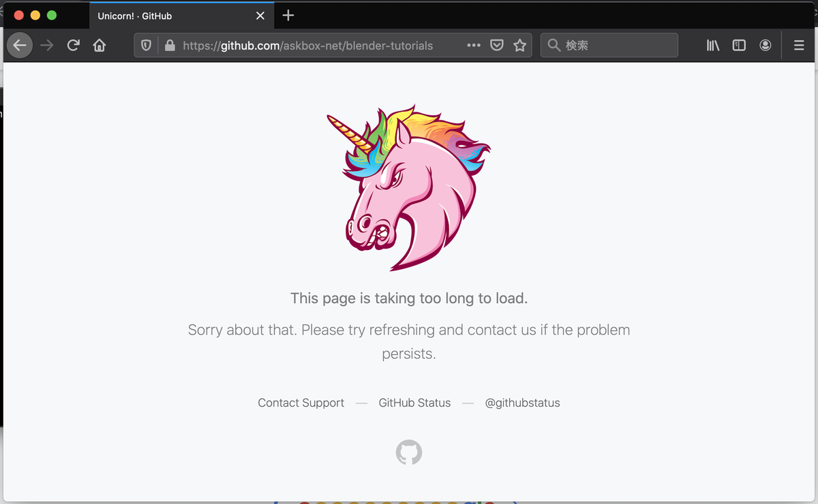This screenshot has height=504, width=818.
Task: Click 'This page is taking too long to load.'
Action: (x=409, y=298)
